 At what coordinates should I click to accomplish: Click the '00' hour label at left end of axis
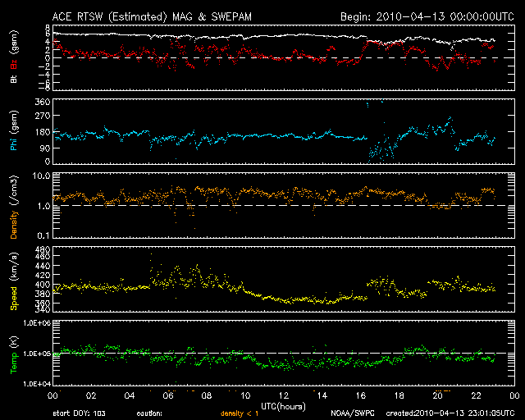pos(52,396)
